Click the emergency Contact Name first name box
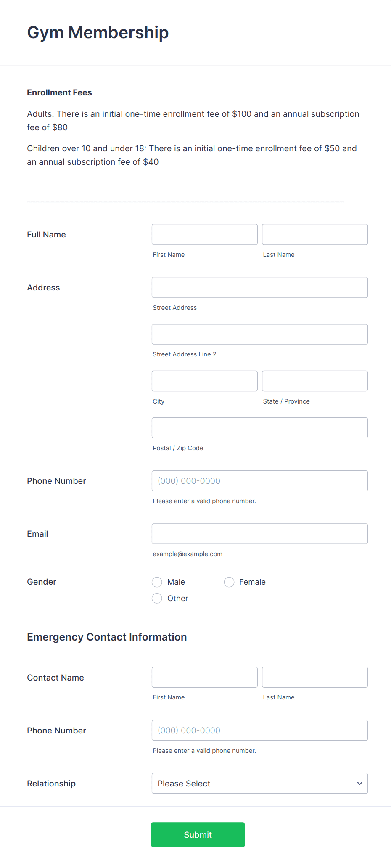391x868 pixels. pyautogui.click(x=204, y=677)
